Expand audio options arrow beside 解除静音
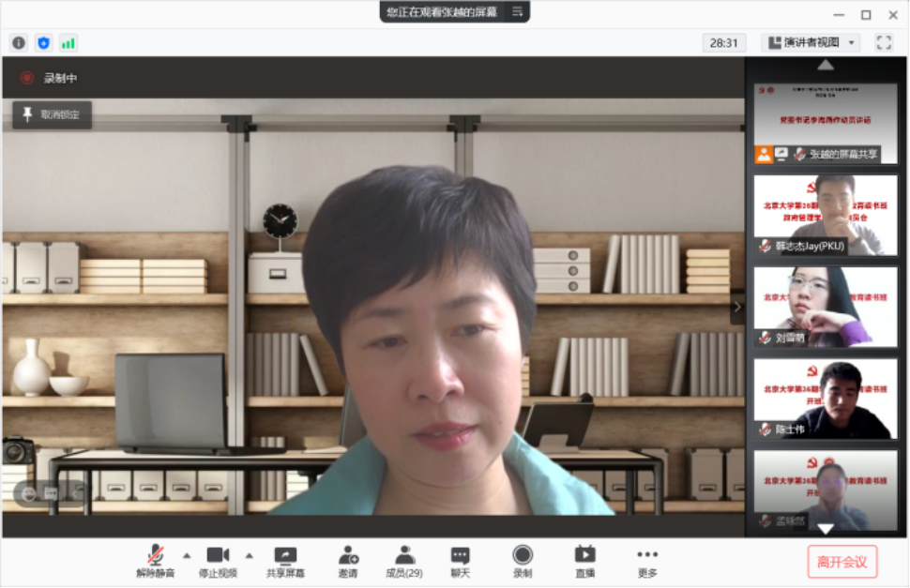The image size is (910, 588). 186,554
